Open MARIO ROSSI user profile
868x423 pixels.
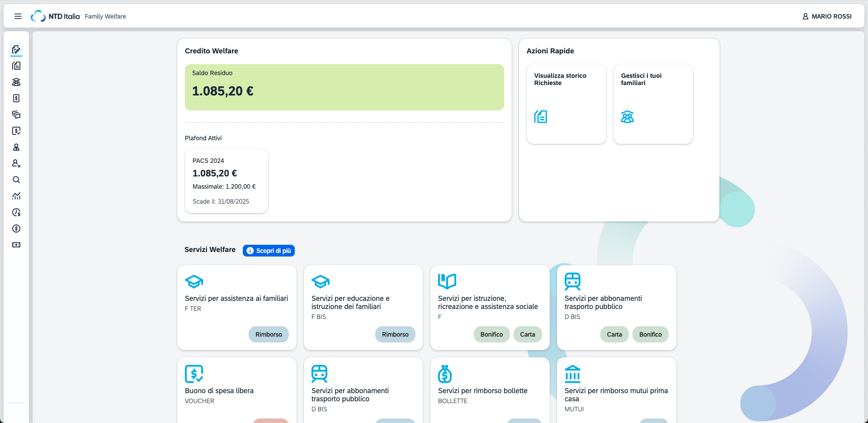(x=827, y=16)
